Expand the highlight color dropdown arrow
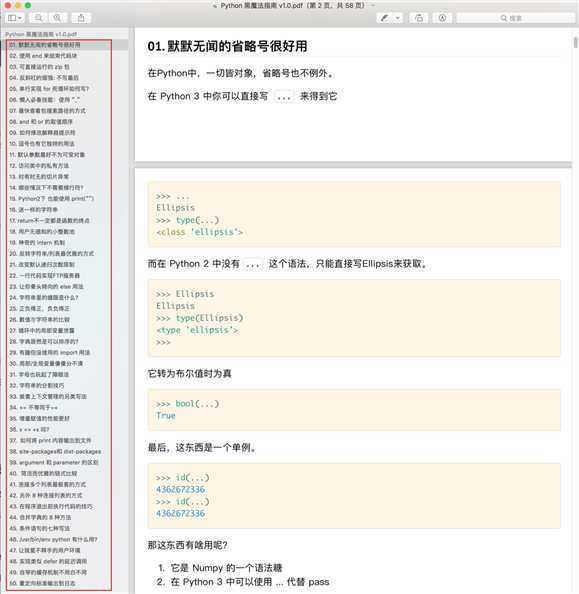The image size is (579, 594). click(x=398, y=18)
